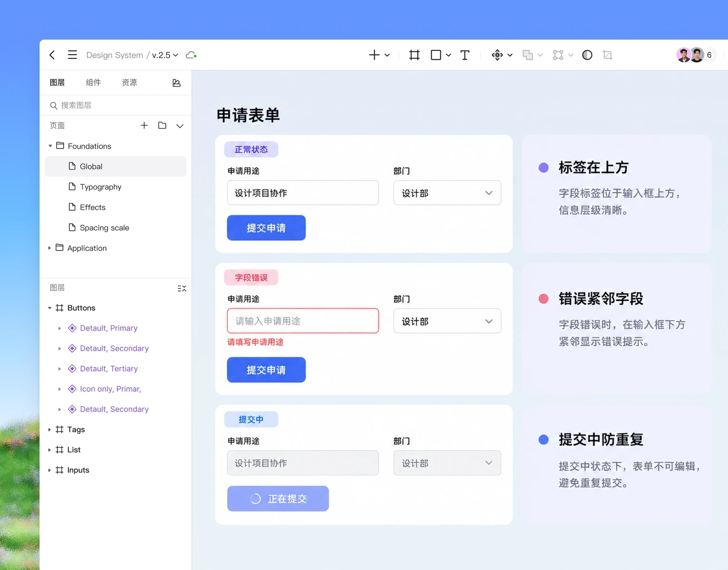Collapse the pages section chevron
This screenshot has width=728, height=570.
[x=180, y=126]
